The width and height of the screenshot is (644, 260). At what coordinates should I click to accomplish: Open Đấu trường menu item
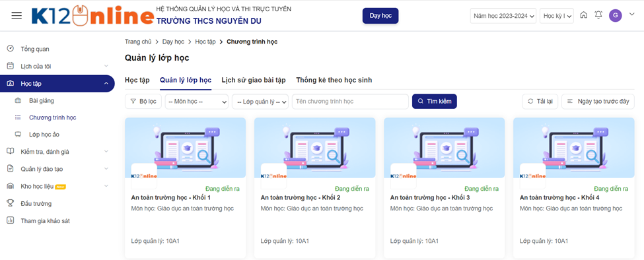coord(36,203)
